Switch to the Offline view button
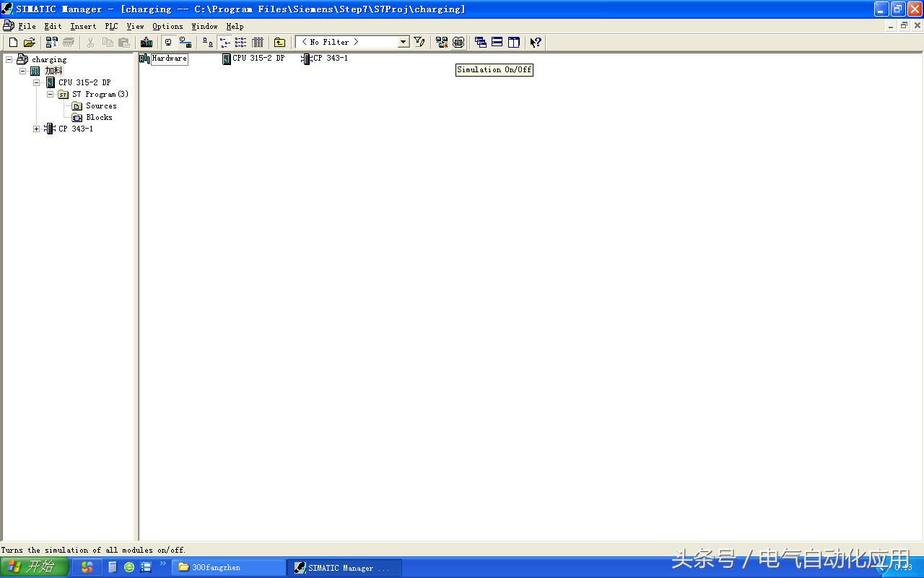Screen dimensions: 924x578 [169, 43]
